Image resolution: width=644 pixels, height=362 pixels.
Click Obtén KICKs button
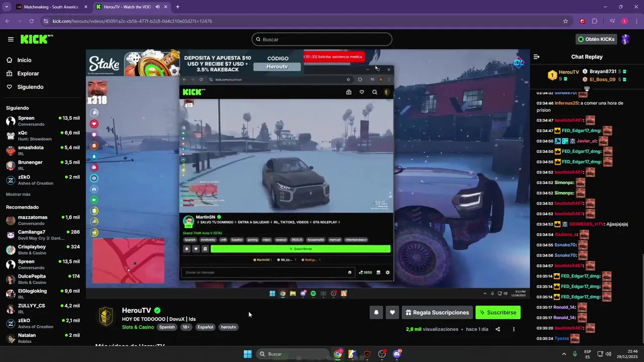coord(596,39)
